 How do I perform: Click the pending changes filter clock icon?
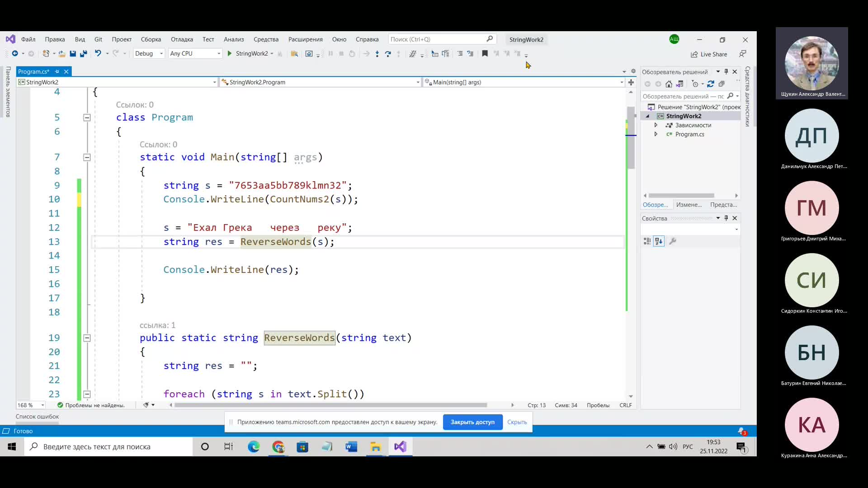tap(695, 84)
